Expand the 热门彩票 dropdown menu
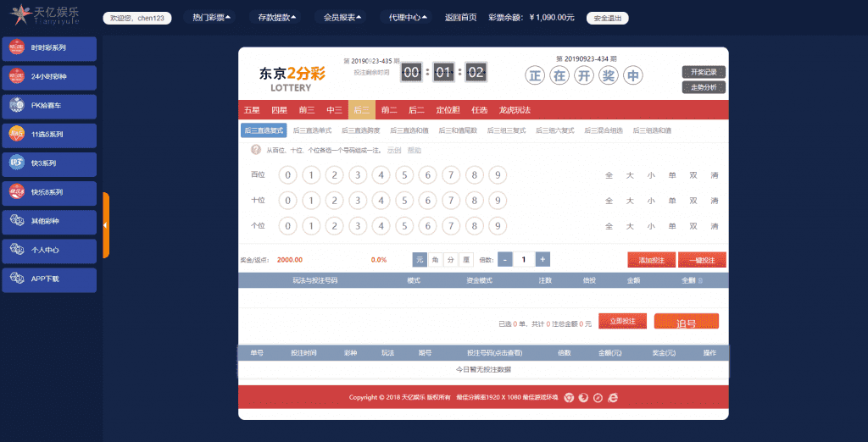The width and height of the screenshot is (868, 442). coord(212,17)
